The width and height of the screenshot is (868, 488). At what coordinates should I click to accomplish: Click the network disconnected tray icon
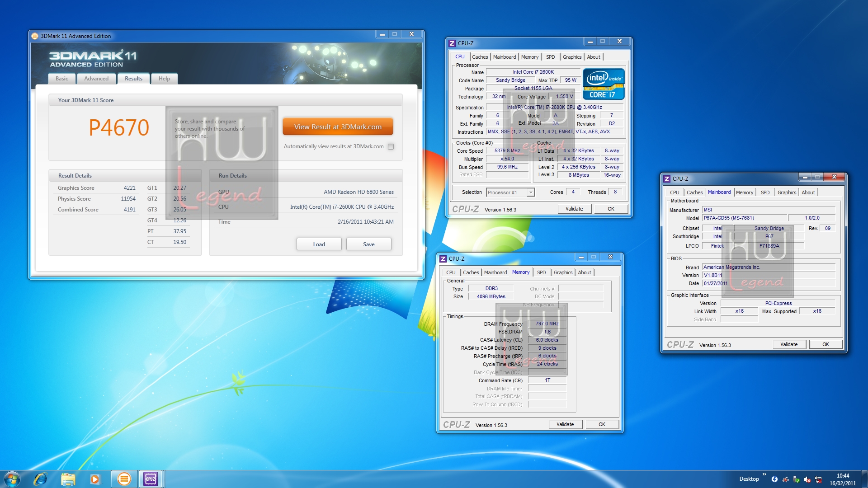[818, 479]
